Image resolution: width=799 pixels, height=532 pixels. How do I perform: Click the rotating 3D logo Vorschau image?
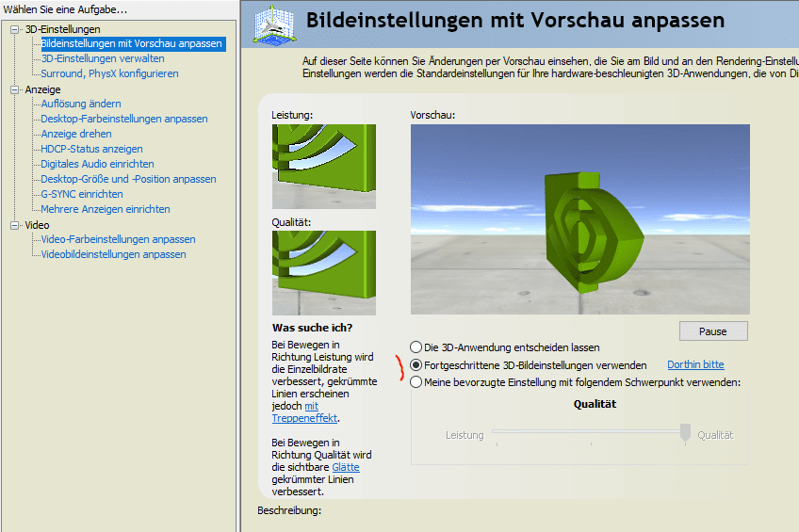point(580,219)
